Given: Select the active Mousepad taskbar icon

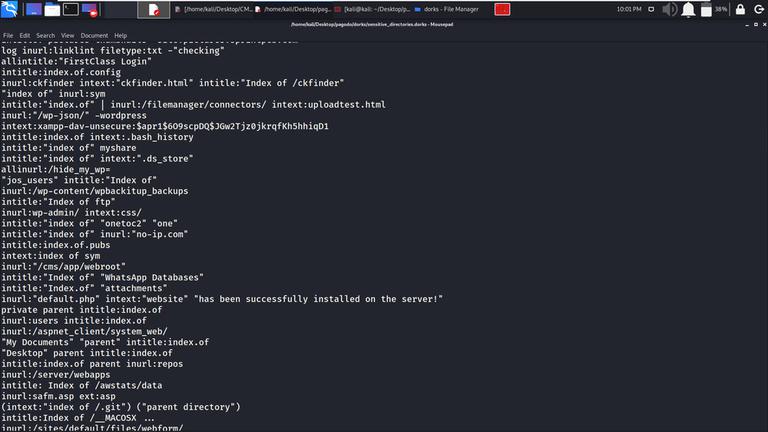Looking at the screenshot, I should click(154, 9).
